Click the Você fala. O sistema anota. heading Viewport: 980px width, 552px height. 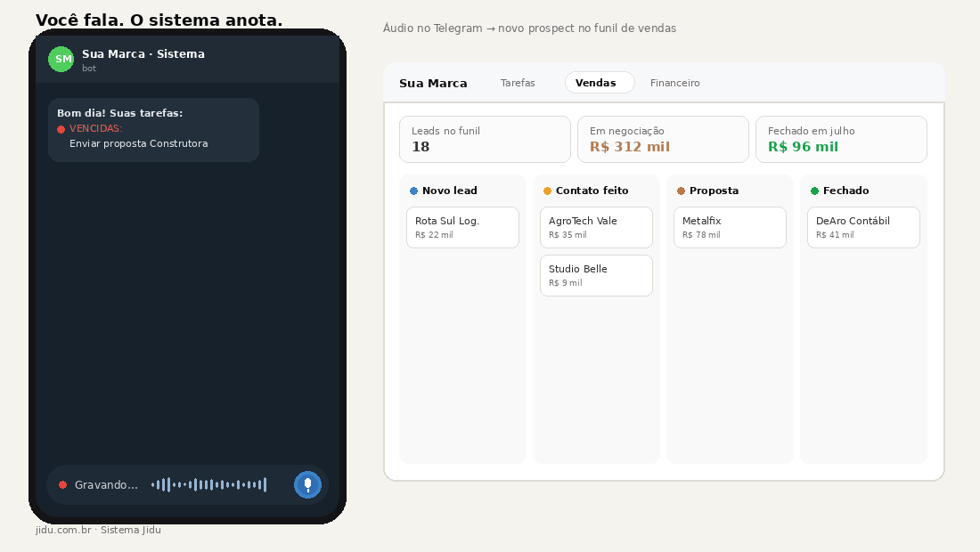pyautogui.click(x=159, y=20)
